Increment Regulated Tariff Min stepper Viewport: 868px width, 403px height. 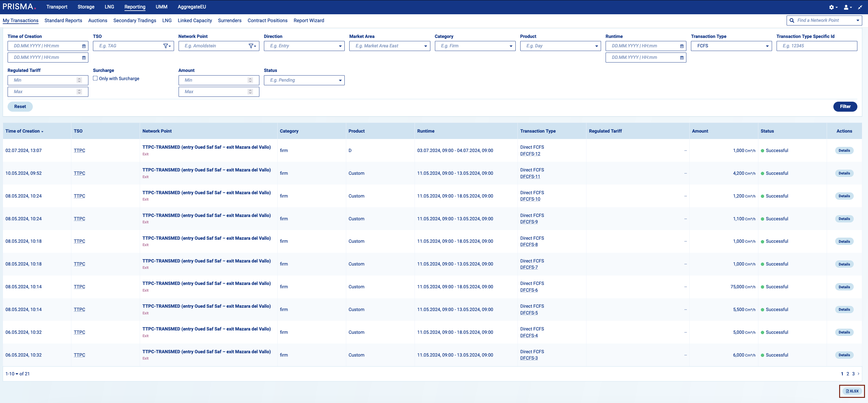(x=79, y=79)
